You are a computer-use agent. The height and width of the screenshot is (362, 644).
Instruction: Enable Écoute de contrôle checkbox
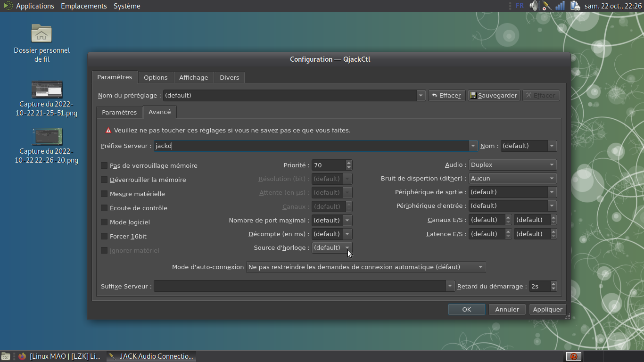104,208
